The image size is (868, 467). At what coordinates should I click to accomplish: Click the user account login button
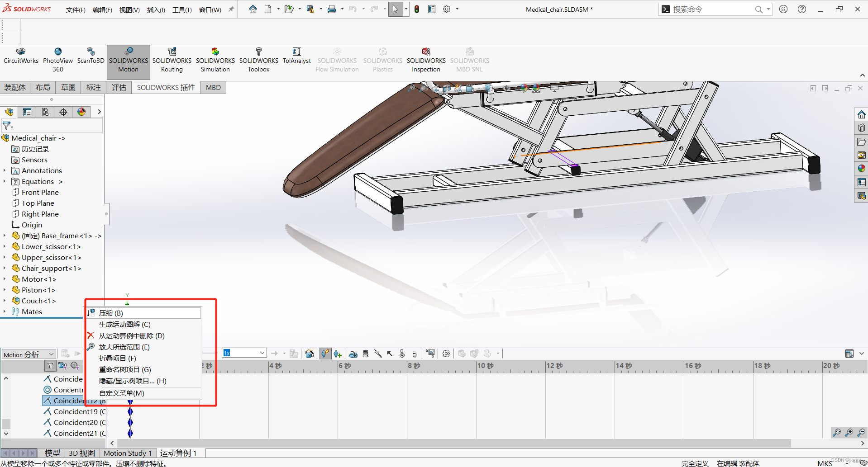(x=783, y=9)
